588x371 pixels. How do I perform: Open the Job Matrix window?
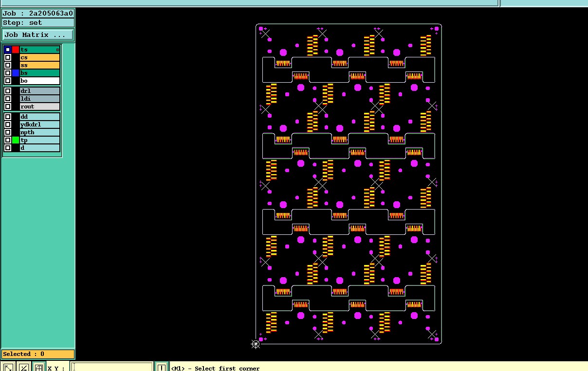[x=38, y=35]
